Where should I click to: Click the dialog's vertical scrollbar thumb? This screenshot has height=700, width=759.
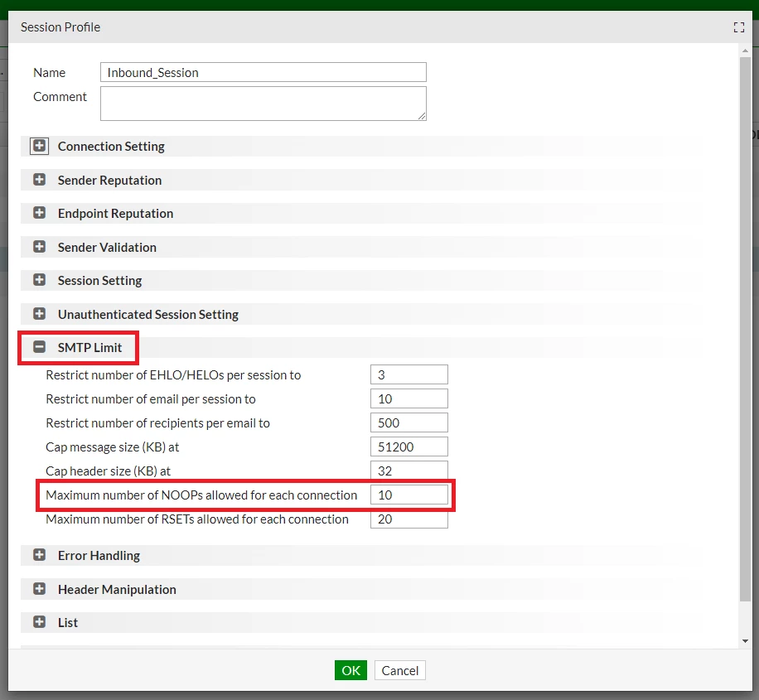click(x=745, y=329)
